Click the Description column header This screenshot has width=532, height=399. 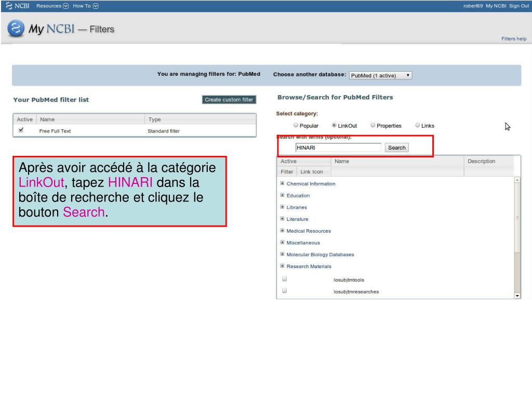click(x=481, y=161)
